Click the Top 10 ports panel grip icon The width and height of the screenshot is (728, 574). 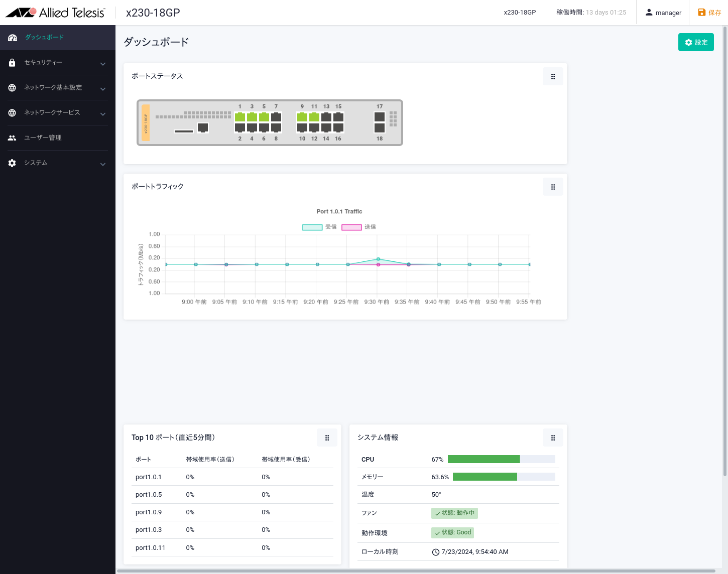pyautogui.click(x=327, y=438)
